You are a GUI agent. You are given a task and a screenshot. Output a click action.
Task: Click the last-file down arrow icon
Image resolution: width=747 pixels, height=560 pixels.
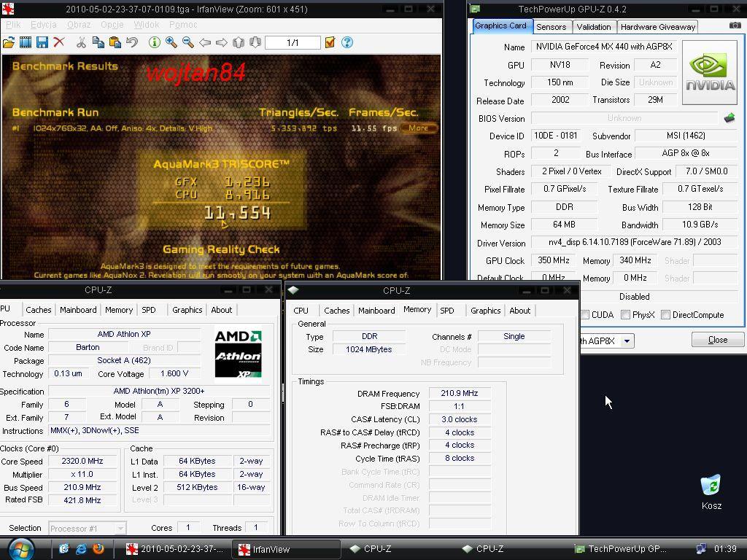pos(255,42)
